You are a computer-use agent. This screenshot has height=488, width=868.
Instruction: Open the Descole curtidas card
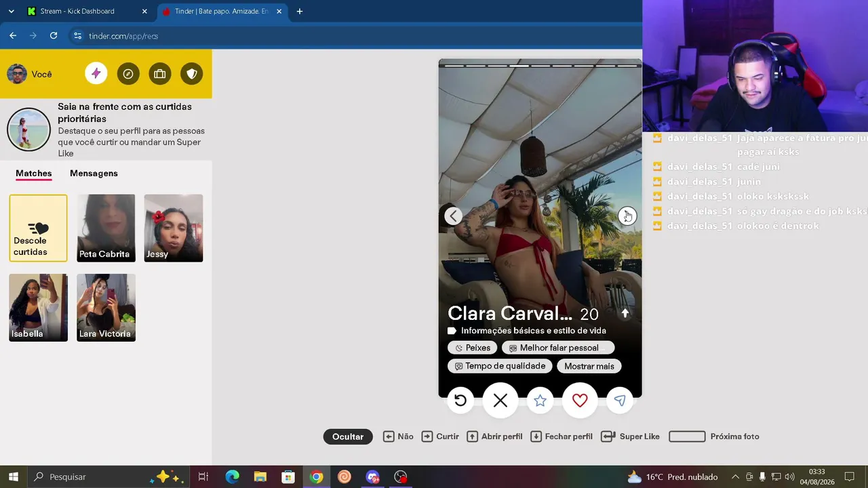(x=38, y=228)
